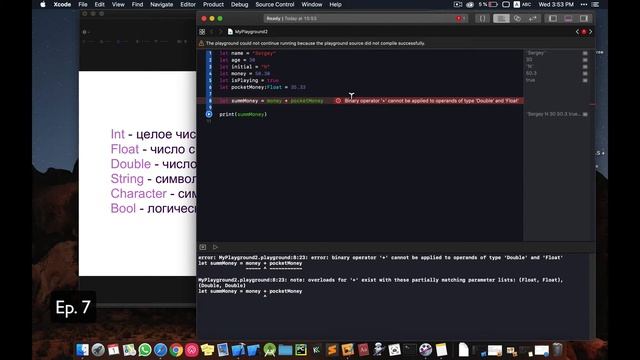Open the View menu

point(118,4)
